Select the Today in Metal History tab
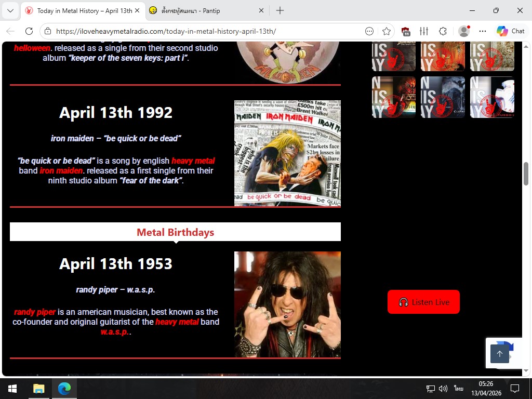This screenshot has width=532, height=399. [x=83, y=10]
